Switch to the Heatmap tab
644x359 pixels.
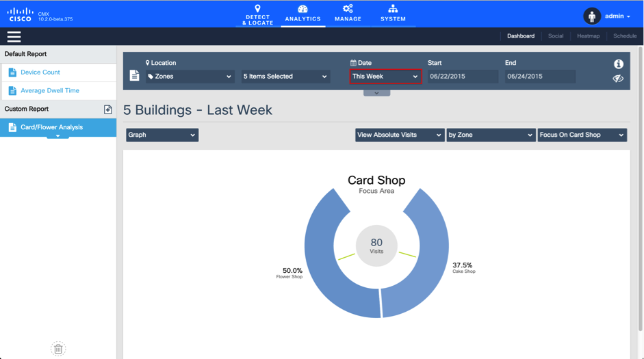(x=588, y=36)
